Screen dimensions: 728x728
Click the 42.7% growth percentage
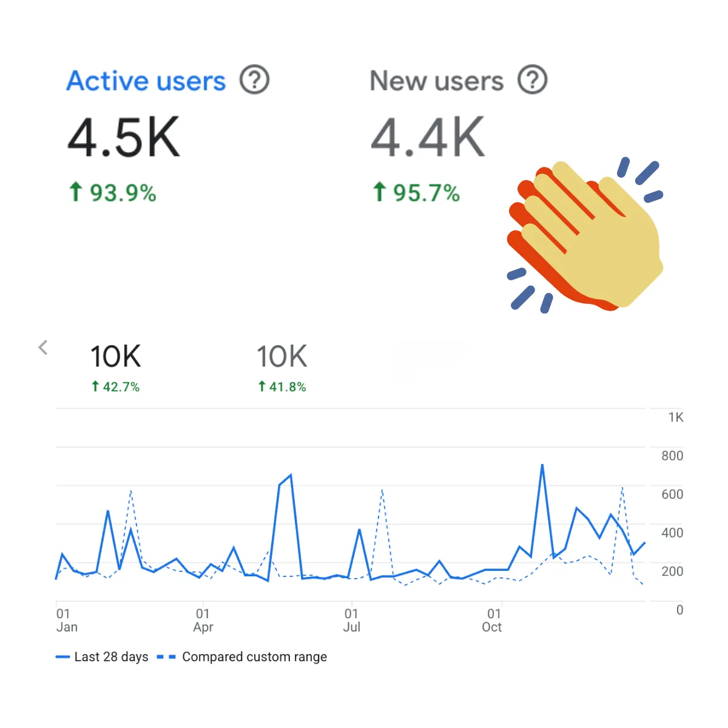115,386
